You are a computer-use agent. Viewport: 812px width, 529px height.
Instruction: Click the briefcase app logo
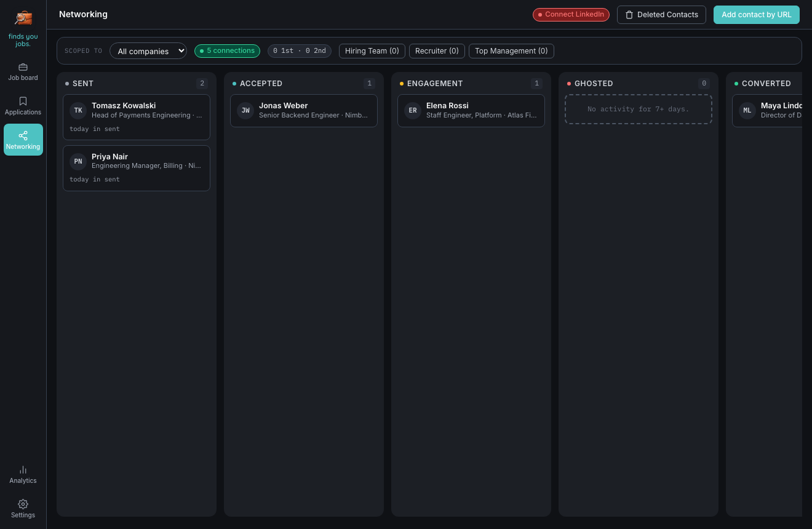23,18
